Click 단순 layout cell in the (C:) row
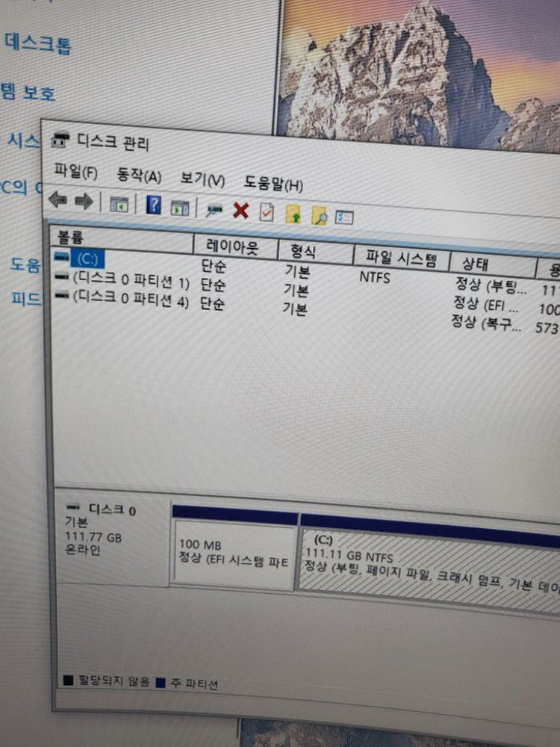The height and width of the screenshot is (747, 560). pyautogui.click(x=214, y=265)
